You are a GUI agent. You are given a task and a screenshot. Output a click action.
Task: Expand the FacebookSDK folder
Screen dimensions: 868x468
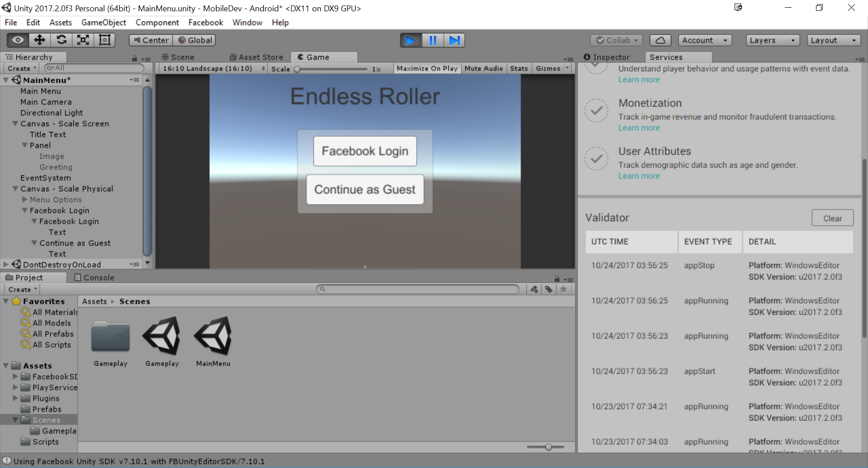[x=15, y=376]
